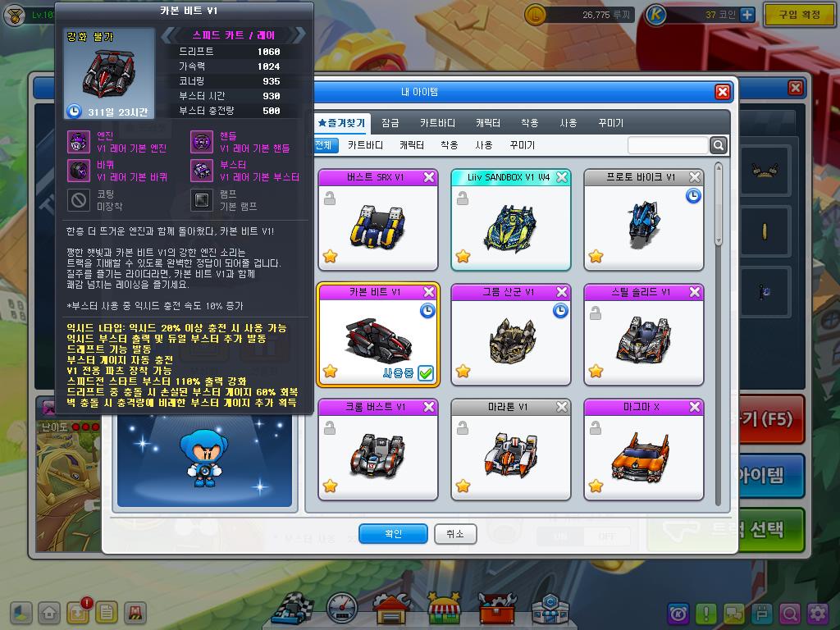The image size is (840, 630).
Task: Click the magnifier search button
Action: click(x=719, y=145)
